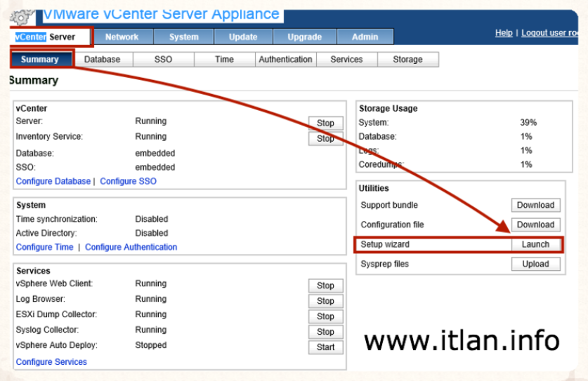588x381 pixels.
Task: Stop the vCenter Server service
Action: click(x=325, y=123)
